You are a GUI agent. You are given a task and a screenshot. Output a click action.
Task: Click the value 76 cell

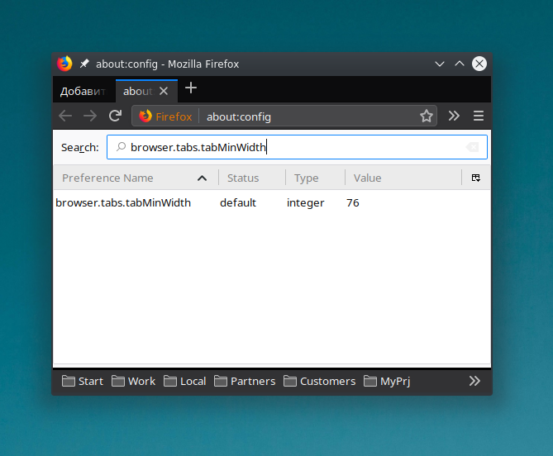353,203
